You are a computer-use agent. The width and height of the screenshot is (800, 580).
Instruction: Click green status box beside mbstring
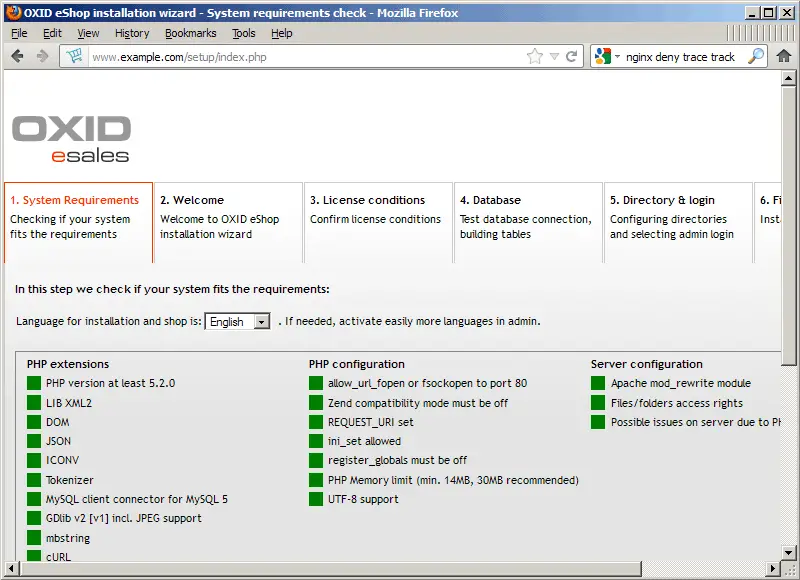[x=34, y=538]
